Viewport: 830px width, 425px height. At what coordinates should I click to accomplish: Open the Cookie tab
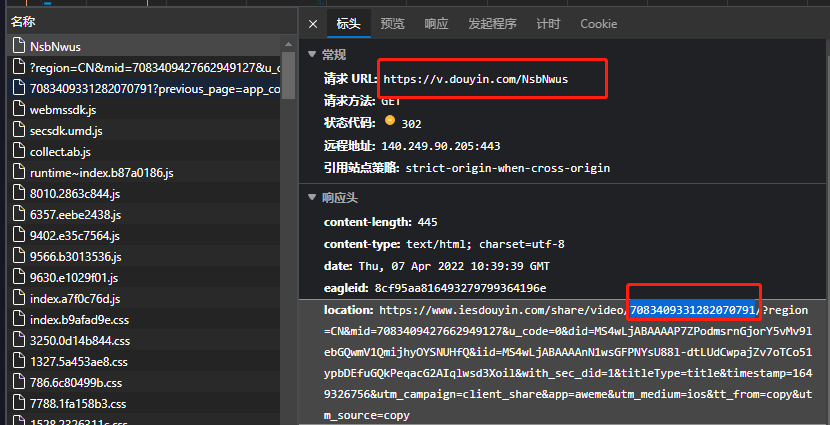[599, 24]
